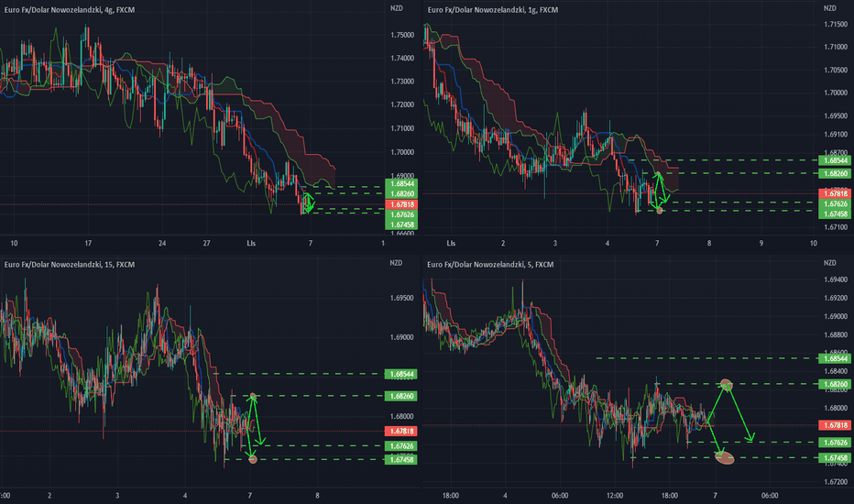Click 12:00 on 5-minute chart time axis
The width and height of the screenshot is (854, 504).
[614, 496]
